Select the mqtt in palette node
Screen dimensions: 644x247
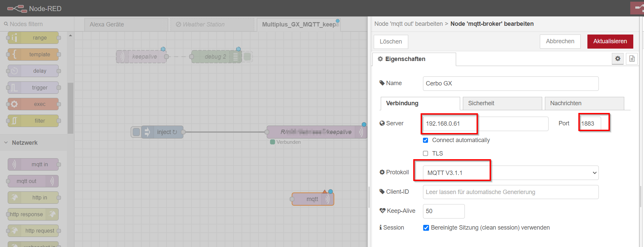point(33,165)
